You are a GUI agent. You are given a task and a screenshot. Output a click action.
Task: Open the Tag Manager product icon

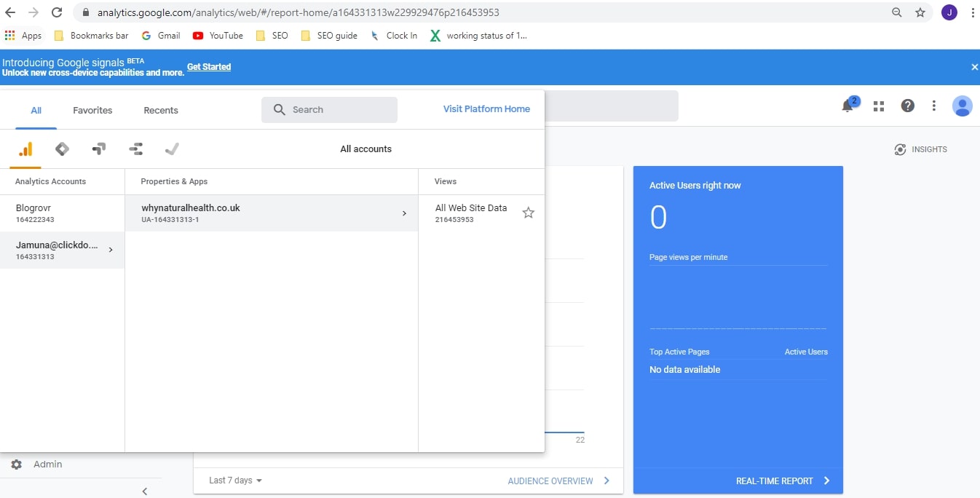62,149
